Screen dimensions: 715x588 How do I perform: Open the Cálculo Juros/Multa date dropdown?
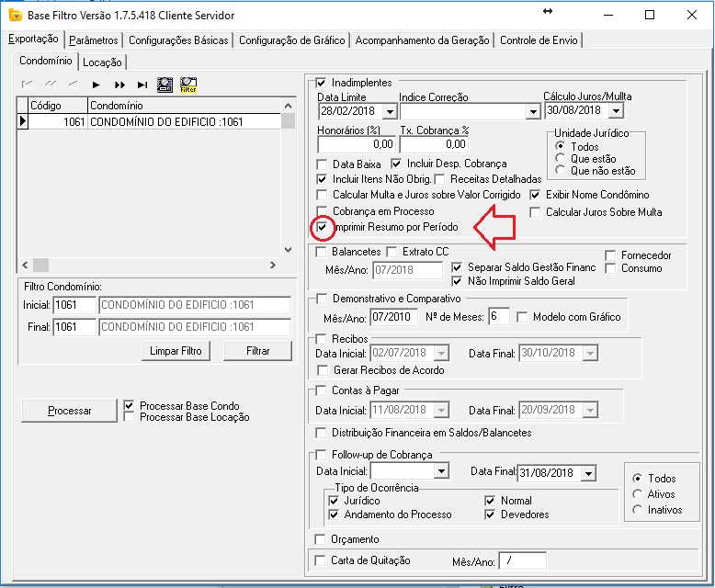click(615, 111)
